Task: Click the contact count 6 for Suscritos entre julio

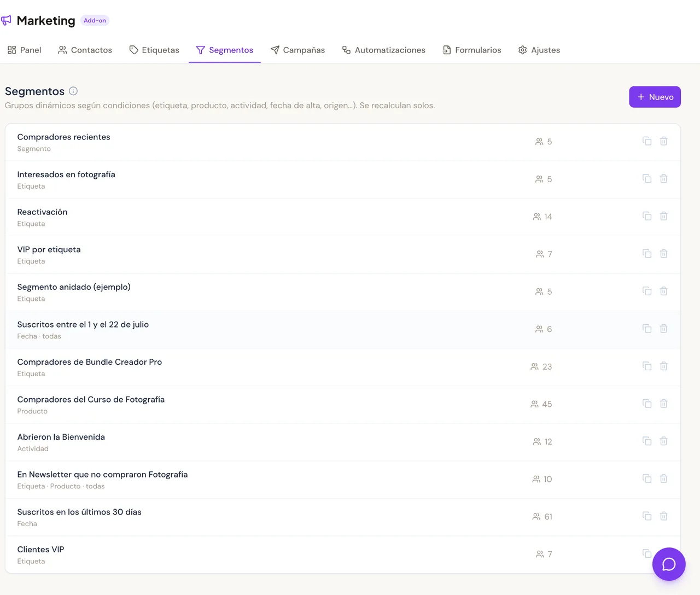Action: pos(544,329)
